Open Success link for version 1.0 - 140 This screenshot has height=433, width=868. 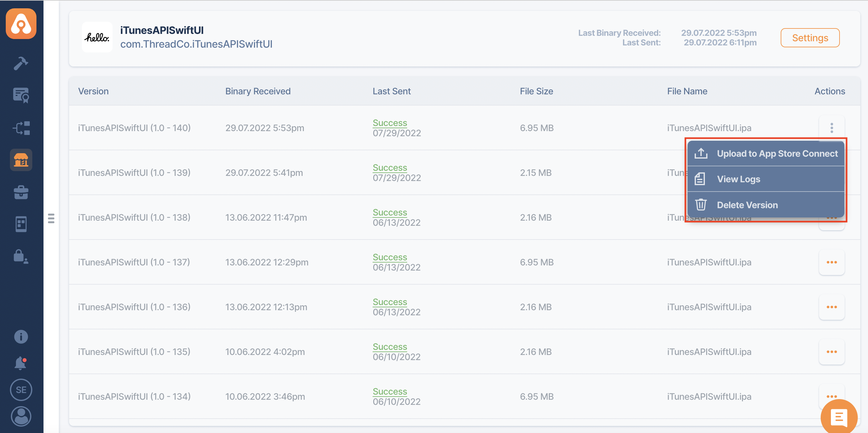390,123
